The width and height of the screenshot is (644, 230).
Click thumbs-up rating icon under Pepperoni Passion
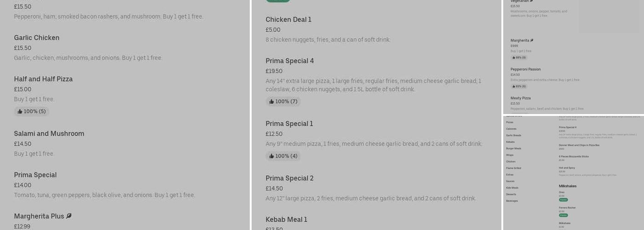(513, 86)
